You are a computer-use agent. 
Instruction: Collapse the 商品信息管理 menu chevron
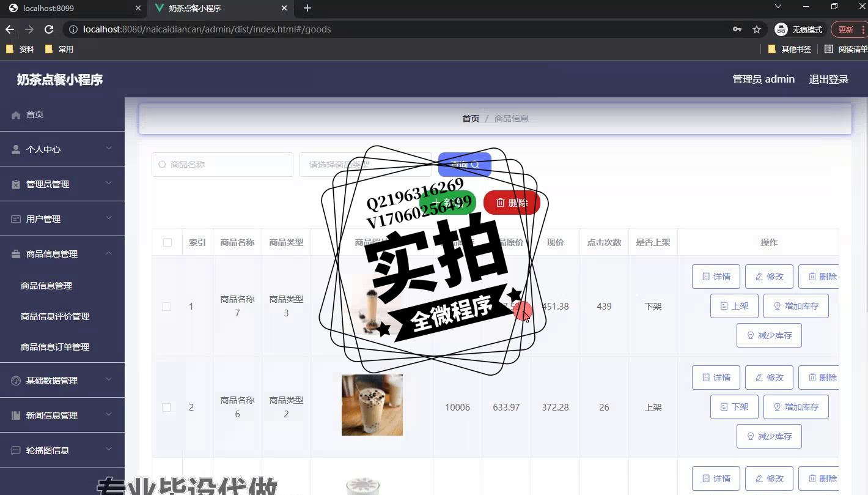click(x=109, y=253)
